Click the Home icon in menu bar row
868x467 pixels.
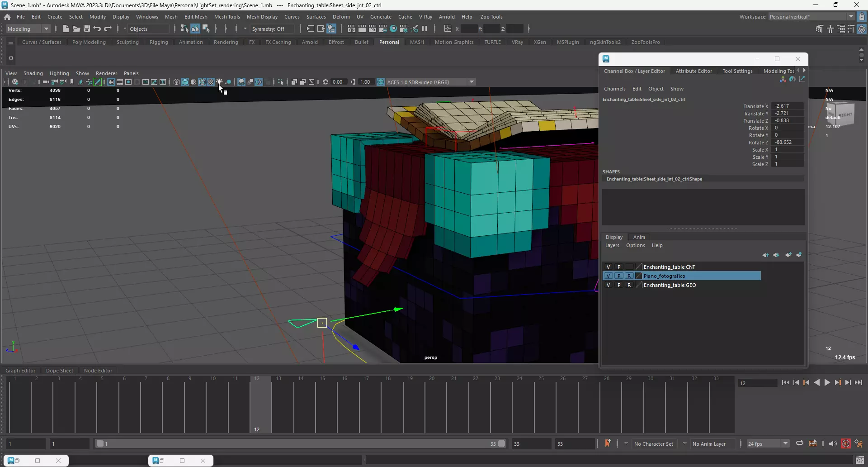click(7, 17)
